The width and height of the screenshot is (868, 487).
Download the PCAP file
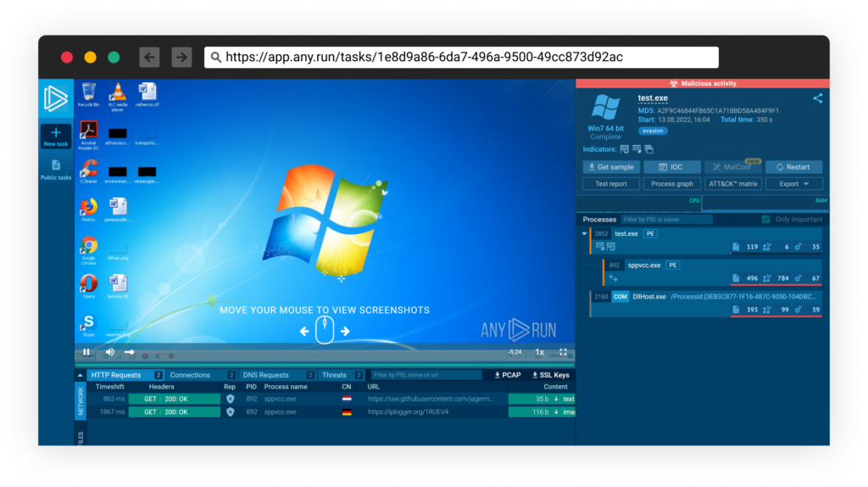pos(508,375)
